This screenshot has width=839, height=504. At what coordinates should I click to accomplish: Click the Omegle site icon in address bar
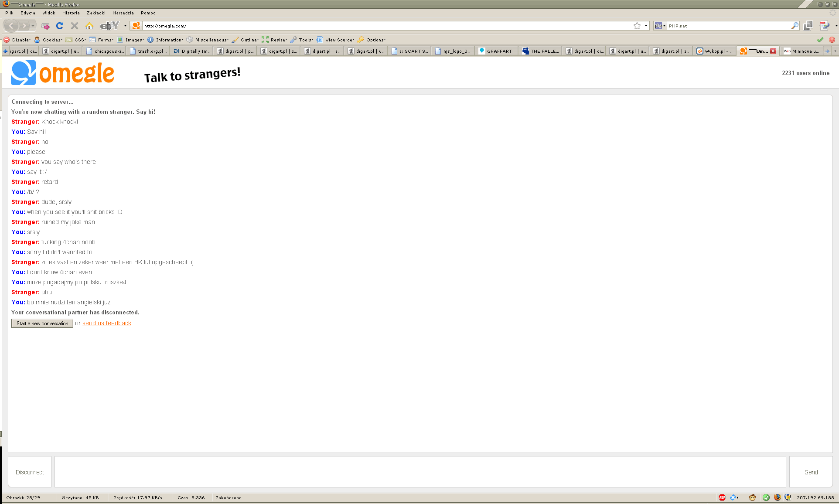136,26
